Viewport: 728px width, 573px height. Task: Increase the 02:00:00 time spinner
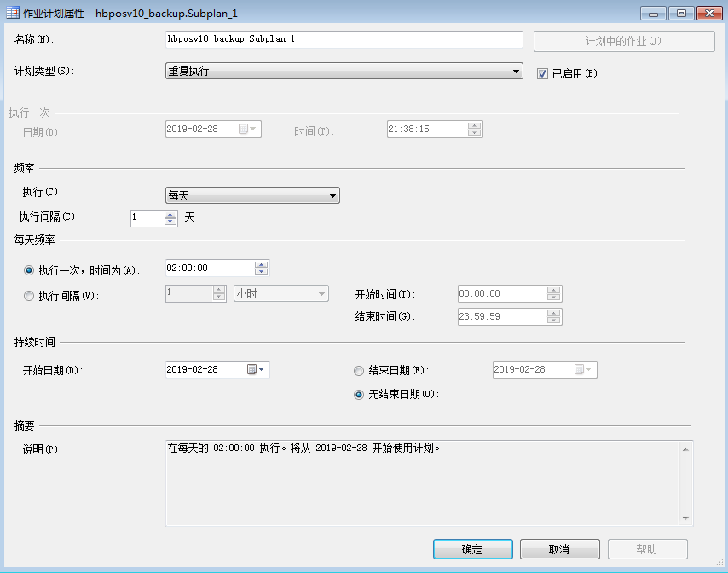click(262, 264)
